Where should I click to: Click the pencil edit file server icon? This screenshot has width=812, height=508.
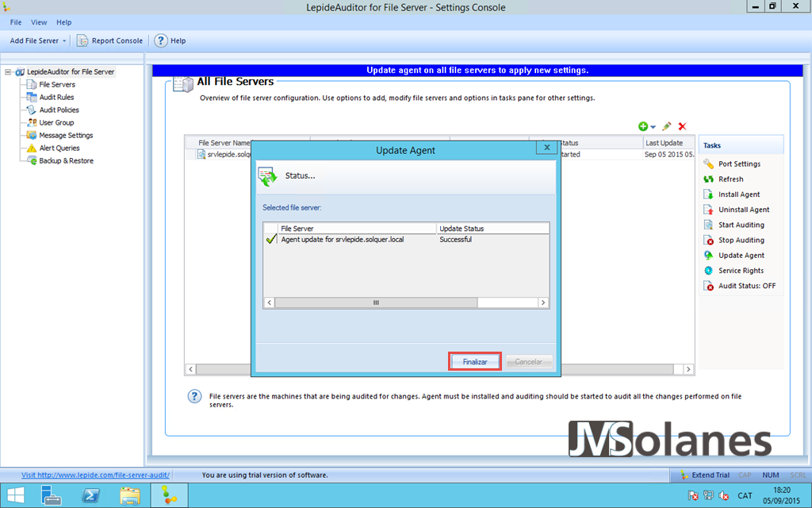click(666, 126)
